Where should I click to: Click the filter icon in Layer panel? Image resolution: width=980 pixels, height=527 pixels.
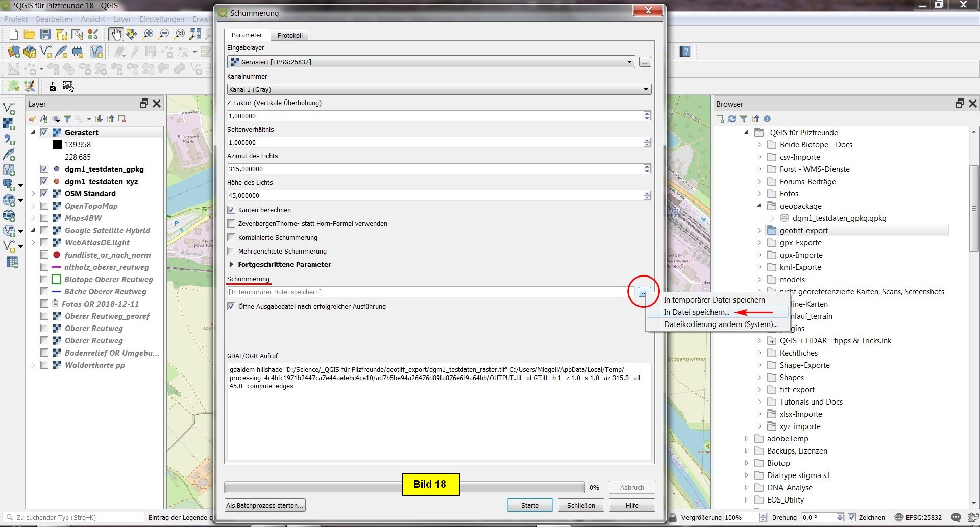coord(67,119)
